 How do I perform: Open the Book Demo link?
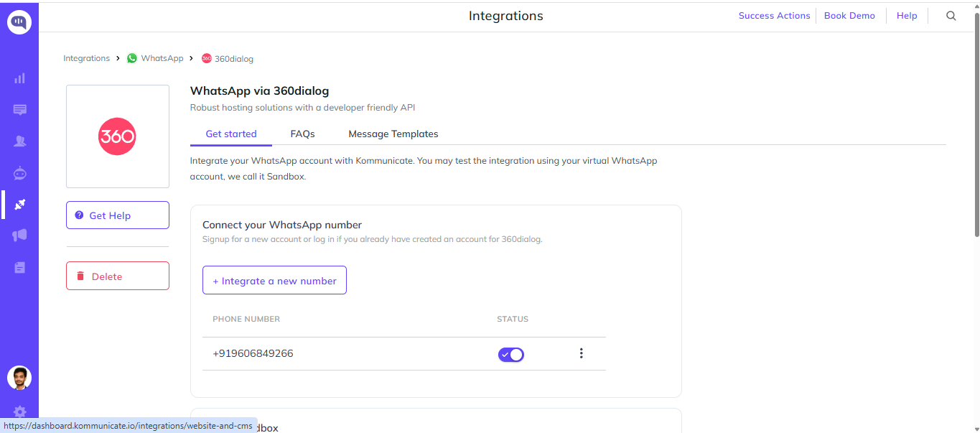tap(849, 16)
